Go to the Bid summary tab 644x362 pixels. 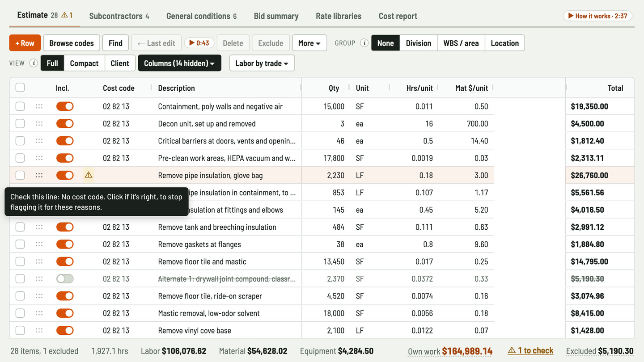pos(276,16)
